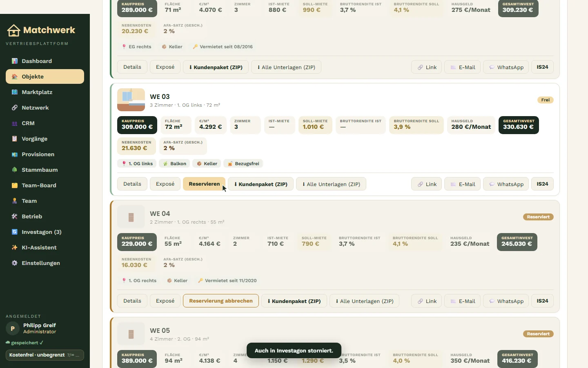The width and height of the screenshot is (588, 368).
Task: Click IS24 button for WE 03
Action: coord(542,184)
